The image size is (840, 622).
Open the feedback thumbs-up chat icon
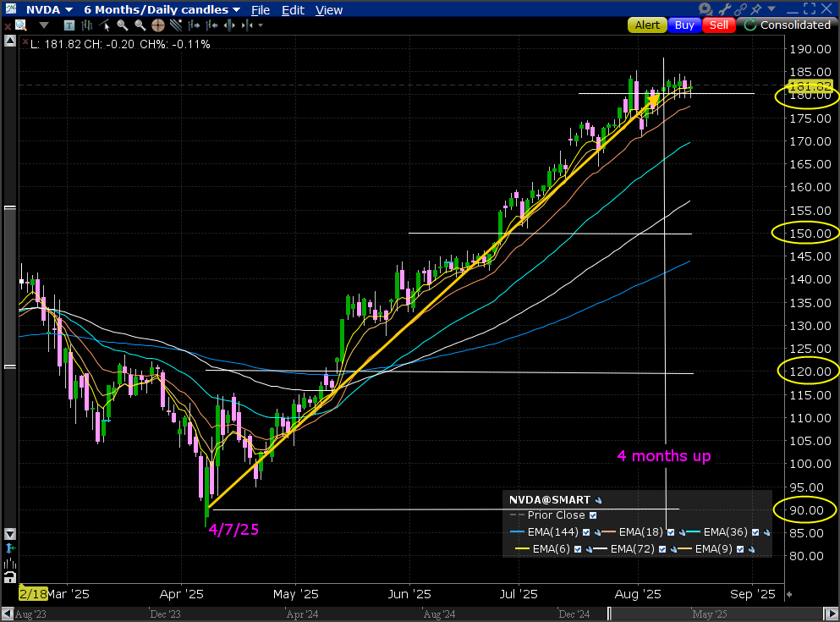(705, 9)
